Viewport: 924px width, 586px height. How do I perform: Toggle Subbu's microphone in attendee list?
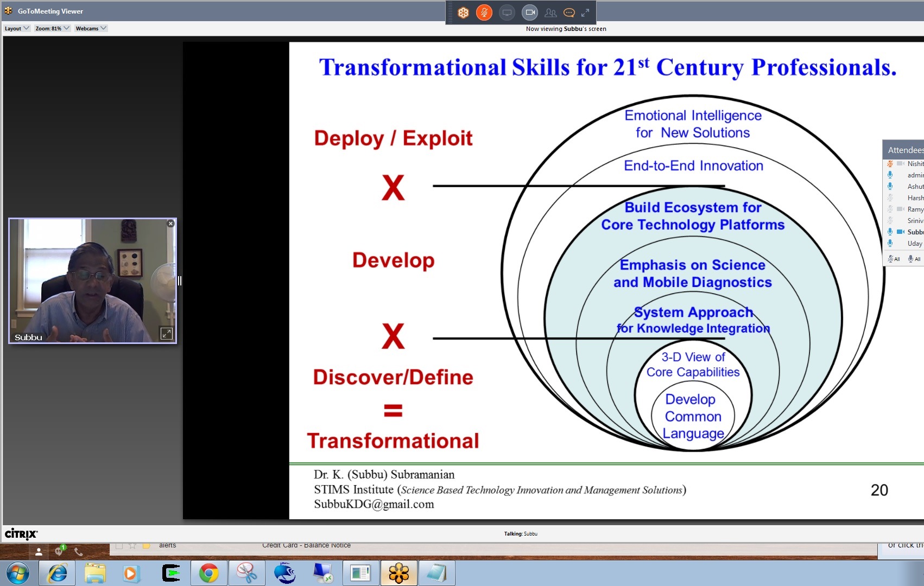(890, 232)
